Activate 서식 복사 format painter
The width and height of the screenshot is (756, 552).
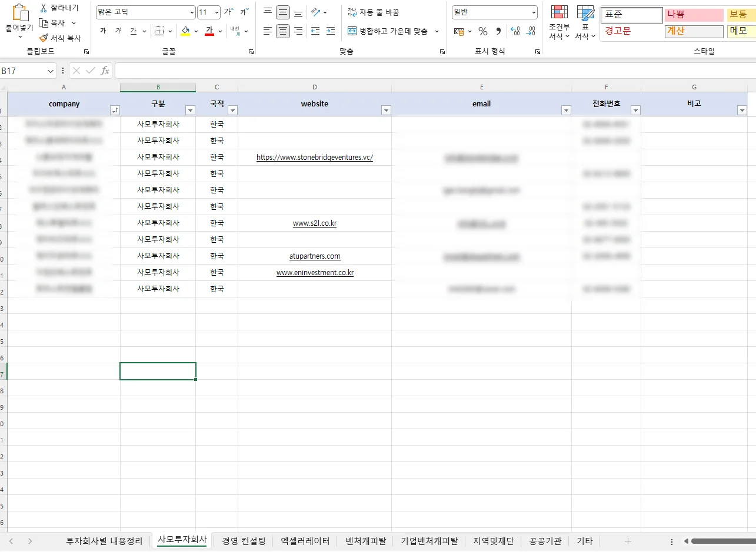tap(59, 38)
